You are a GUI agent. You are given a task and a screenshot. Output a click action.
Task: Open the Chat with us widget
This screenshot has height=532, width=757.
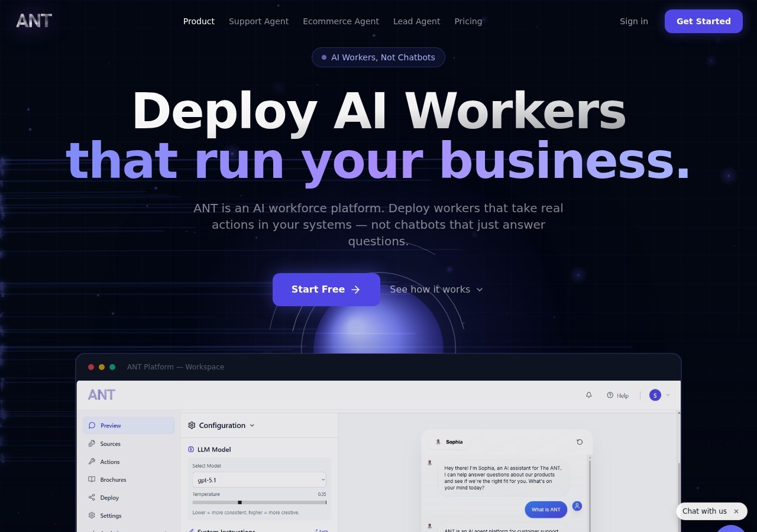[x=704, y=511]
